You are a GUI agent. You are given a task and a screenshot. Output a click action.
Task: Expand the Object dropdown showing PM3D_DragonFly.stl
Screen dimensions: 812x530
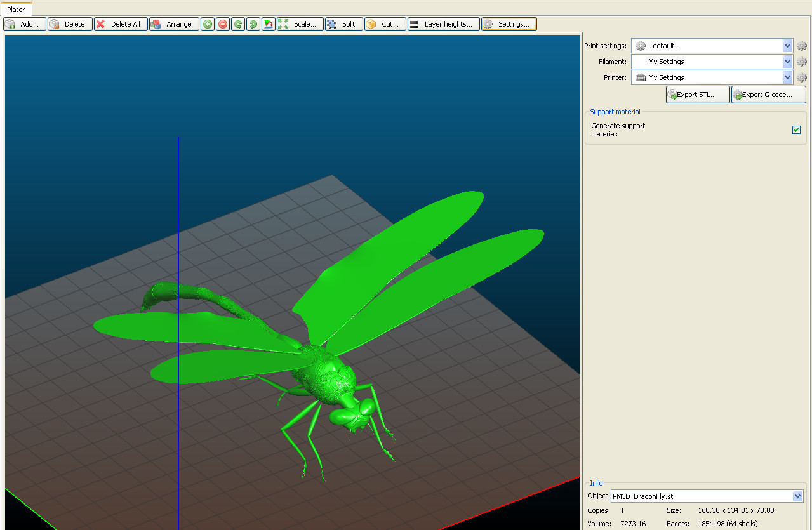[x=797, y=496]
